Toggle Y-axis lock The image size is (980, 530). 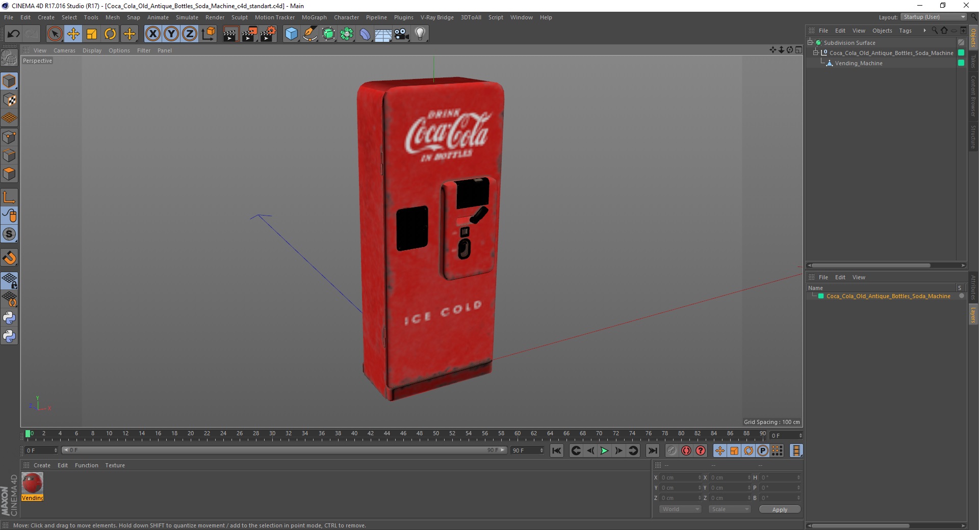(x=171, y=34)
